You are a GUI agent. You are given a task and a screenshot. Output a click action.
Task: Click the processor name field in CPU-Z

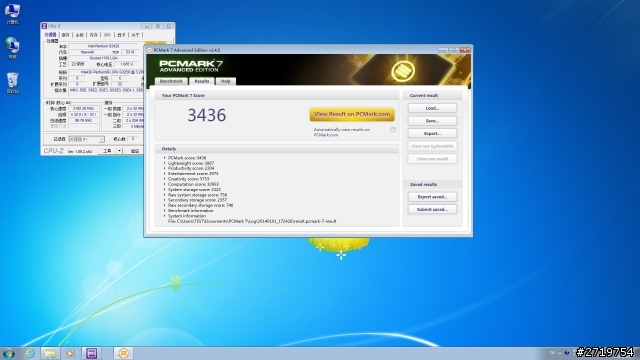click(x=103, y=46)
